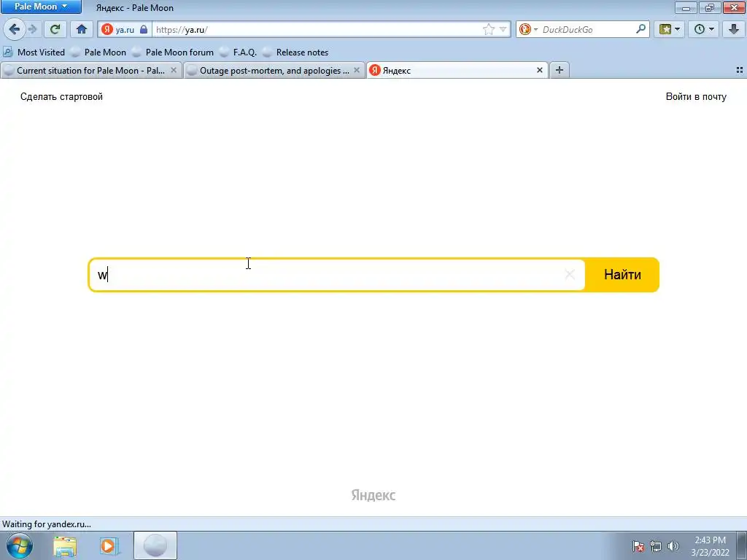Image resolution: width=747 pixels, height=560 pixels.
Task: Open the Windows Start menu
Action: tap(20, 545)
